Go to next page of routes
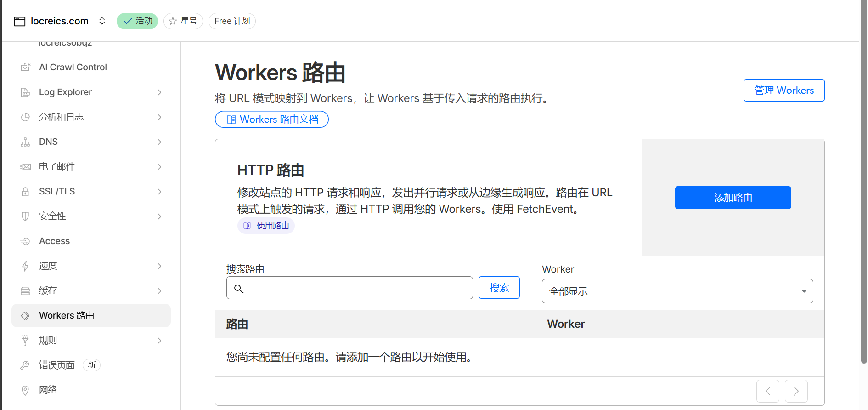The width and height of the screenshot is (868, 410). (x=796, y=391)
